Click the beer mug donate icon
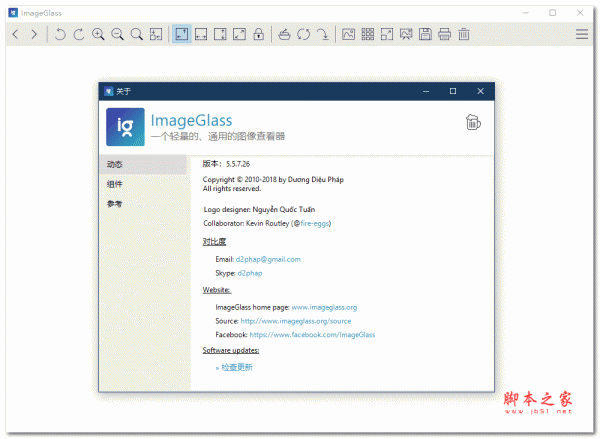Viewport: 600px width, 439px height. (x=473, y=122)
